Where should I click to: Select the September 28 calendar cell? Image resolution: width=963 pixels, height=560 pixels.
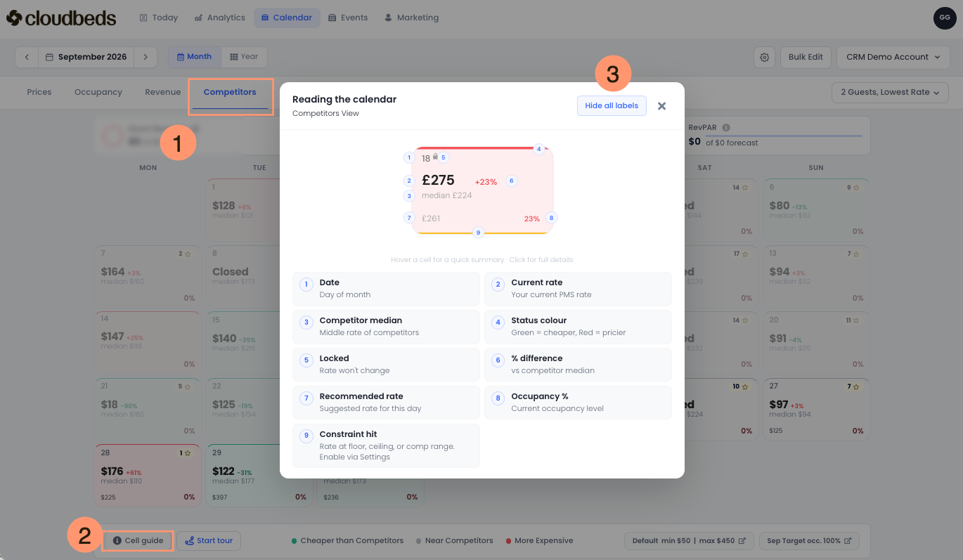point(148,475)
